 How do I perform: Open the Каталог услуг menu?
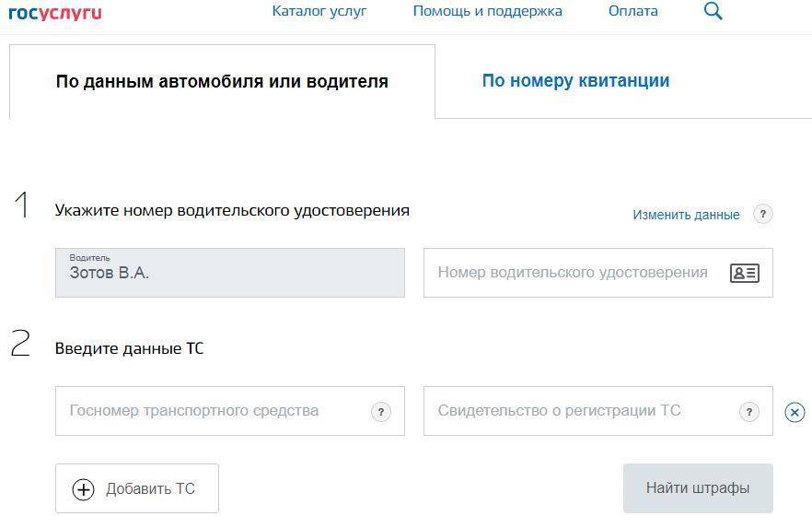click(x=319, y=11)
